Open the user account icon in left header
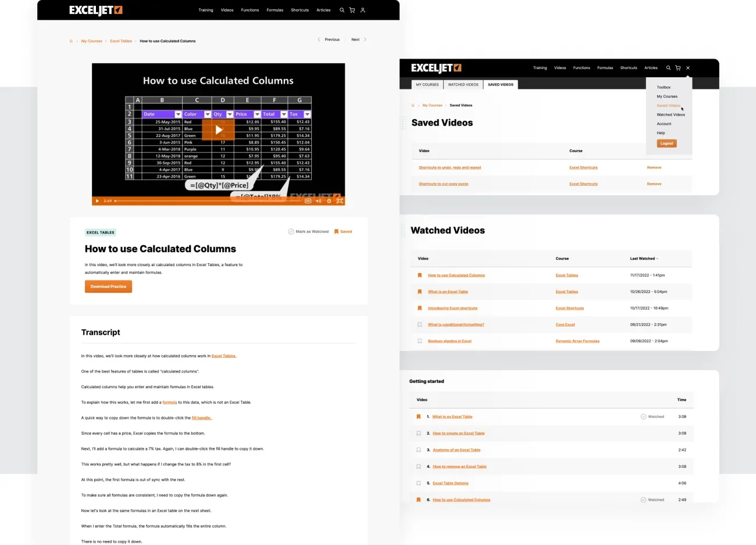 click(x=363, y=10)
